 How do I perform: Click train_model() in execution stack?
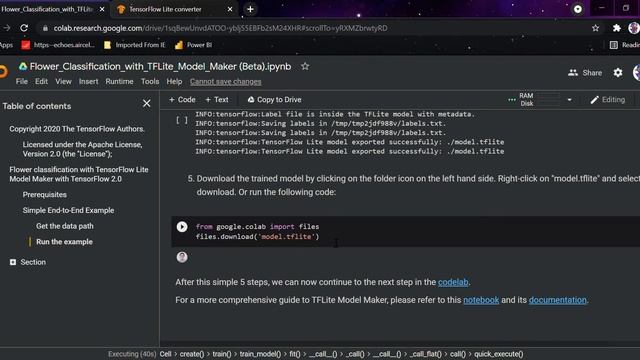coord(260,354)
